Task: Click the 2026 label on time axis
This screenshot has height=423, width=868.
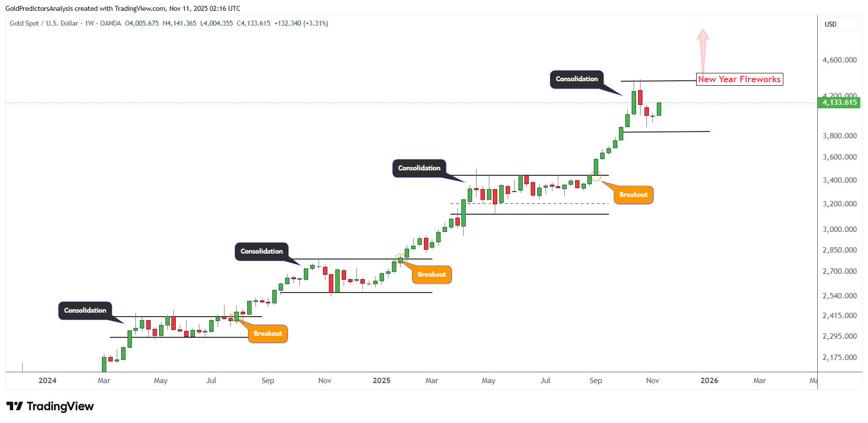Action: point(709,380)
